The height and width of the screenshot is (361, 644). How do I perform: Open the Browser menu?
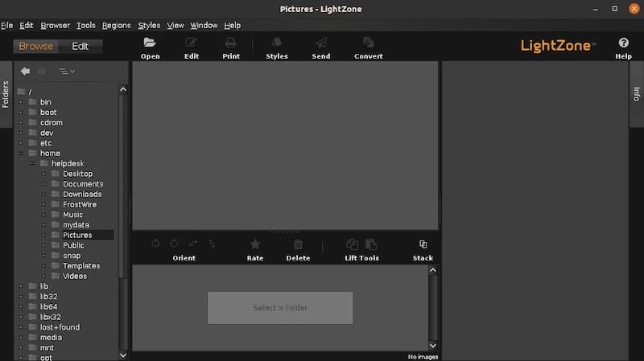55,26
